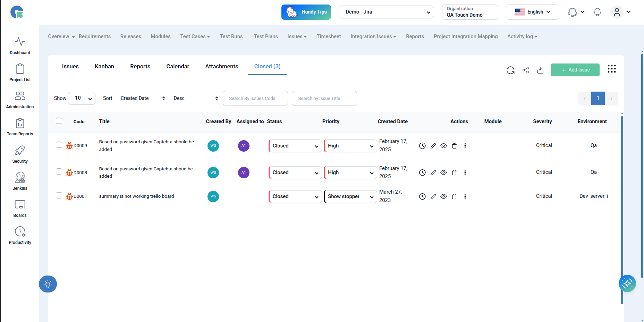Open the notifications bell
644x322 pixels.
click(597, 12)
